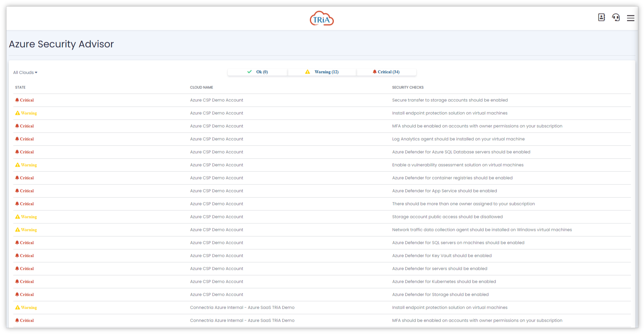Screen dimensions: 644x336
Task: Select 'Azure Defender for App Service' text
Action: pyautogui.click(x=445, y=191)
